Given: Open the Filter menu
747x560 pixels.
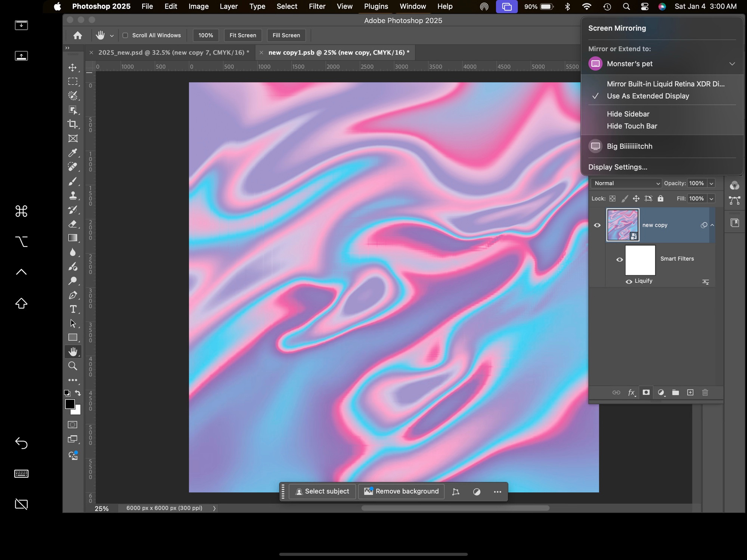Looking at the screenshot, I should point(317,6).
